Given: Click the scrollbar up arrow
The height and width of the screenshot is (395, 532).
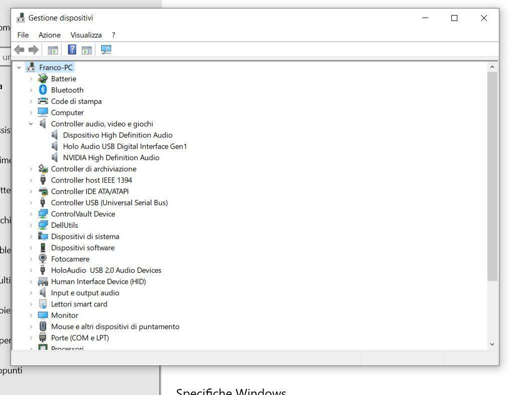Looking at the screenshot, I should pos(492,67).
